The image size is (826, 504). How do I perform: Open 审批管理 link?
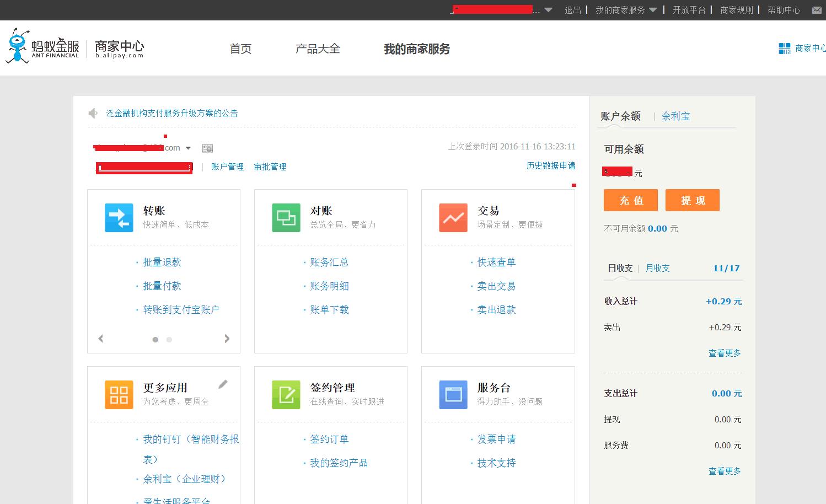pyautogui.click(x=270, y=167)
